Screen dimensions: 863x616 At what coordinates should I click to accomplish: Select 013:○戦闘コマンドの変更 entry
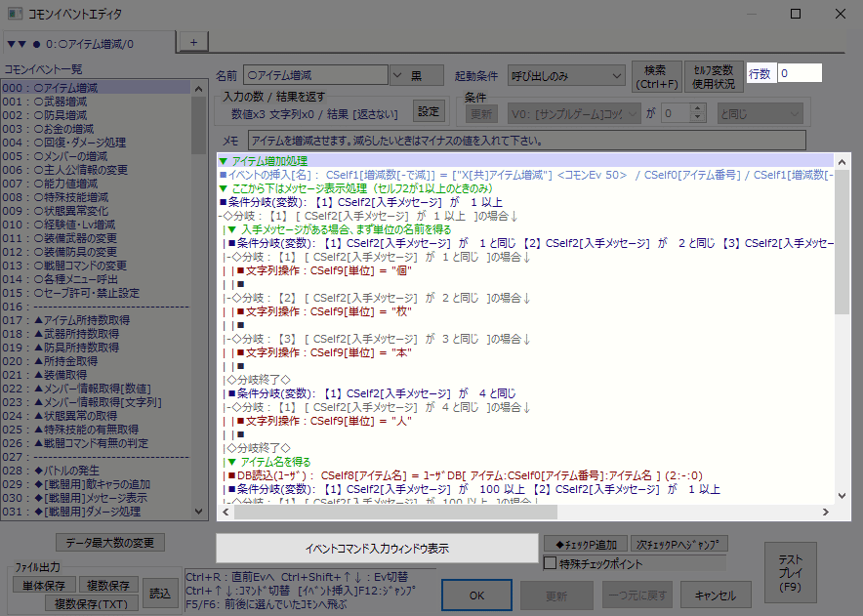97,266
